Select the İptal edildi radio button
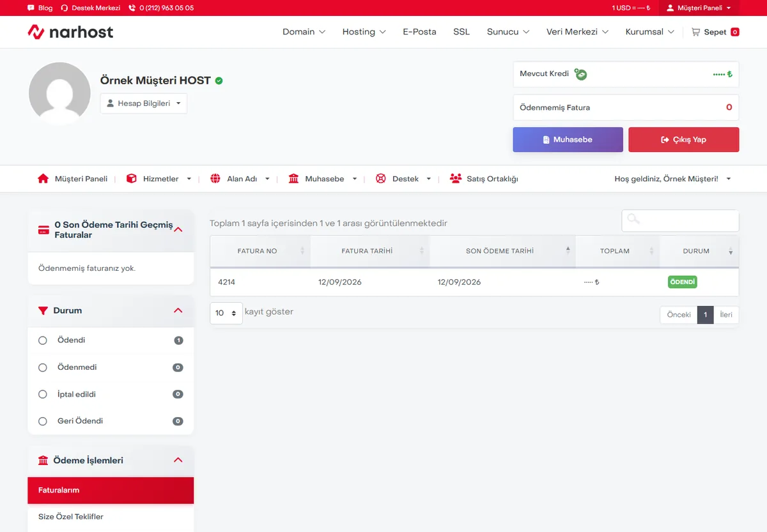Image resolution: width=767 pixels, height=532 pixels. point(43,395)
